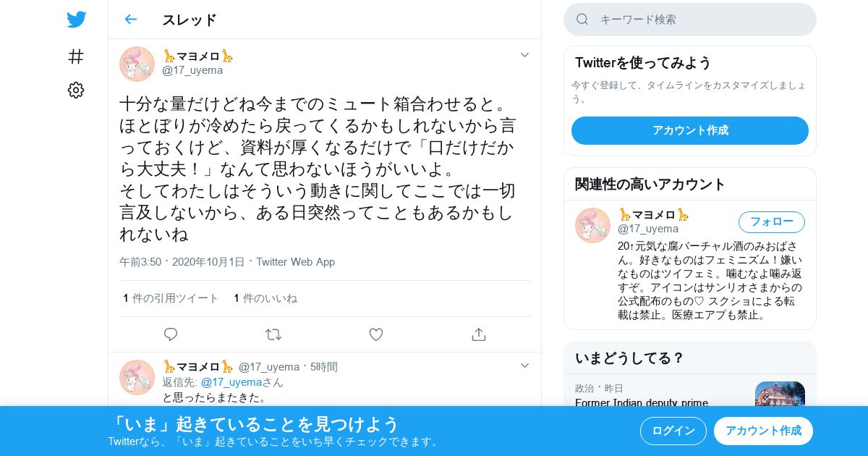Click アカウント作成 in bottom banner
This screenshot has width=868, height=456.
[x=763, y=431]
